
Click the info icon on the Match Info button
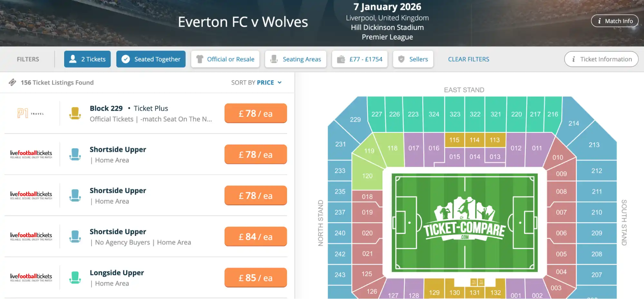point(599,21)
